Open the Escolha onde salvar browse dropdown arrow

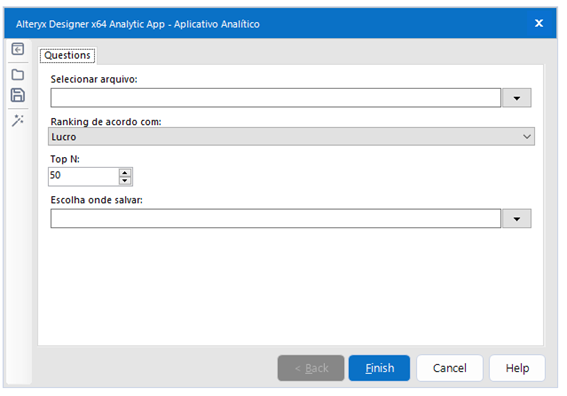pos(516,218)
